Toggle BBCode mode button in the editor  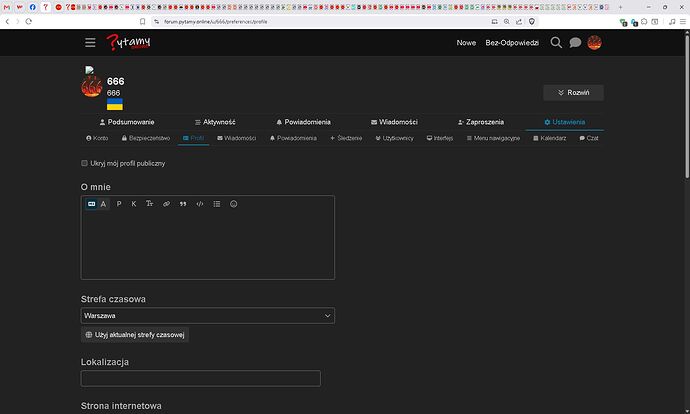pyautogui.click(x=92, y=204)
